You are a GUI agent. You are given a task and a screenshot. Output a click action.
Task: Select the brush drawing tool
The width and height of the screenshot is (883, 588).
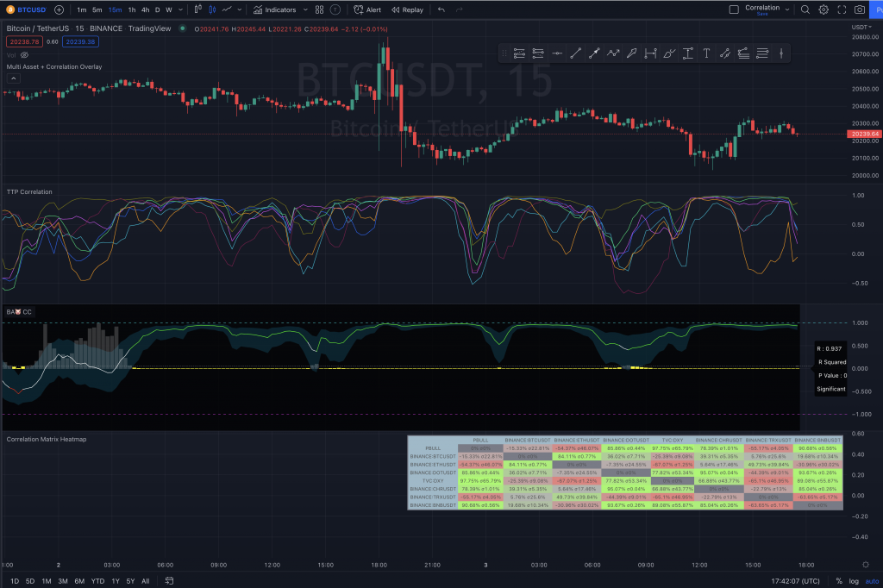tap(669, 53)
